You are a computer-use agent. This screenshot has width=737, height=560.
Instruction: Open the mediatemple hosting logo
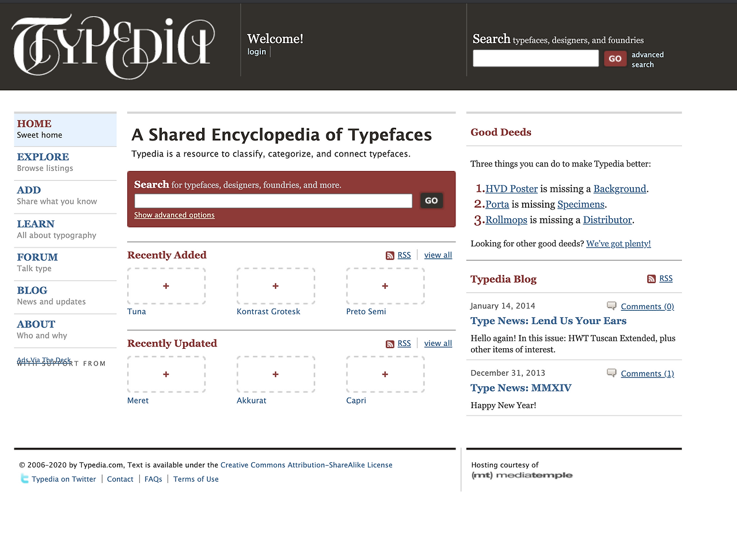pos(522,475)
